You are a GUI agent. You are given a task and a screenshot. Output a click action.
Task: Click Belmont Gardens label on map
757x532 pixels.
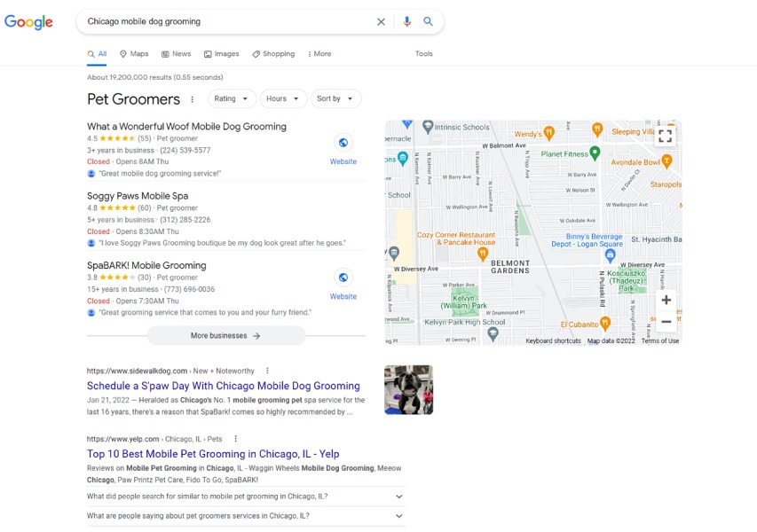pyautogui.click(x=510, y=267)
